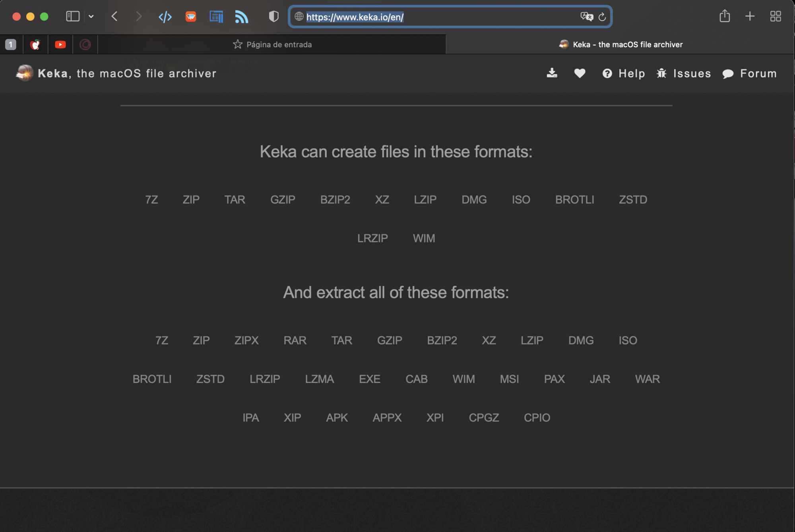
Task: Click the translate icon in address bar
Action: pos(586,17)
